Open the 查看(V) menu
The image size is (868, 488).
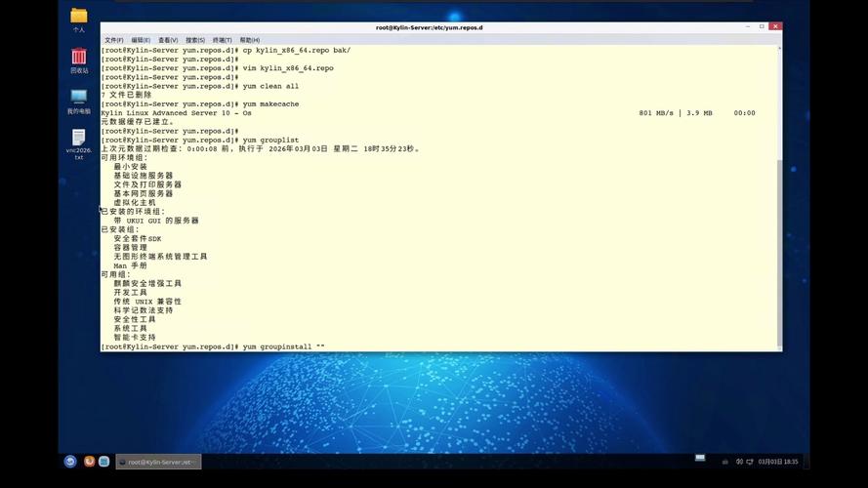coord(168,40)
